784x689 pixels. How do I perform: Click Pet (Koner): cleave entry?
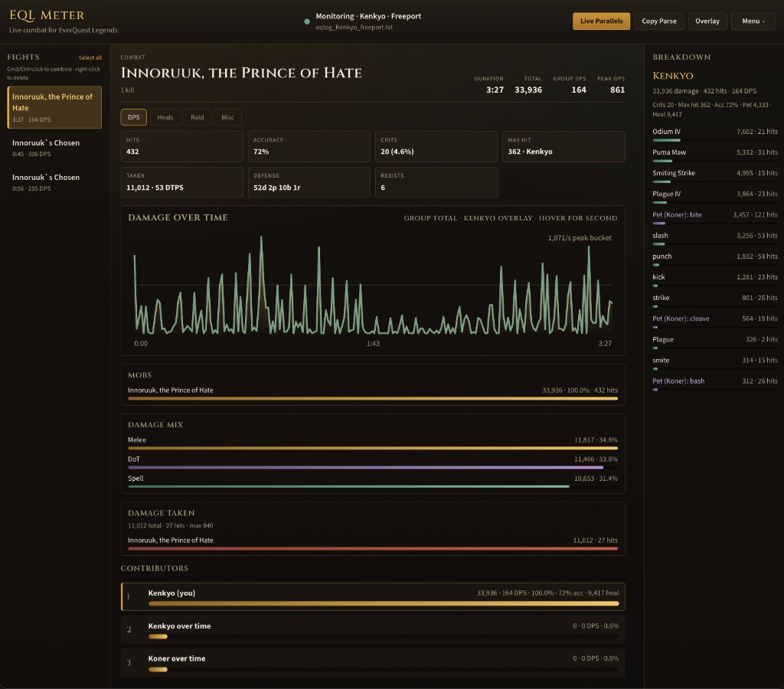tap(714, 322)
